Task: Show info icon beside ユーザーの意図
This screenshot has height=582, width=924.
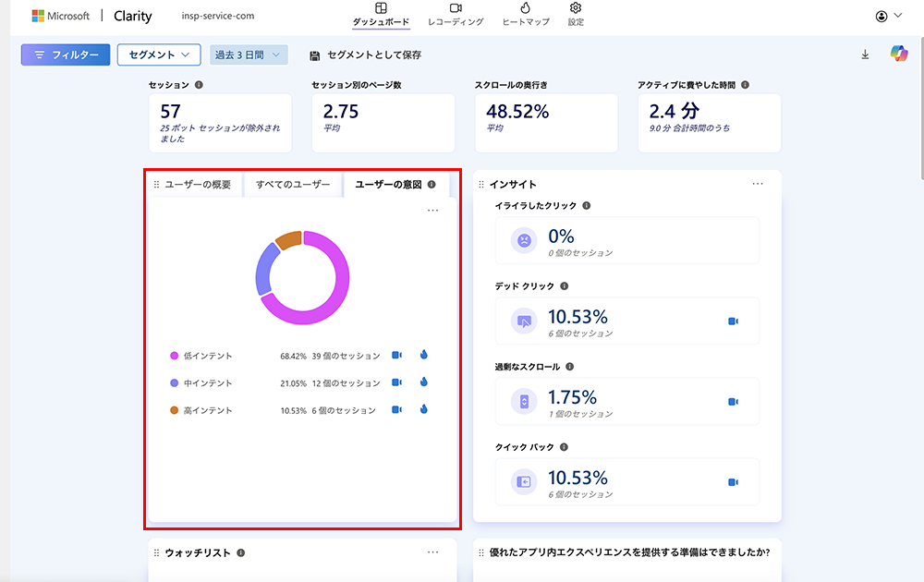Action: point(432,185)
